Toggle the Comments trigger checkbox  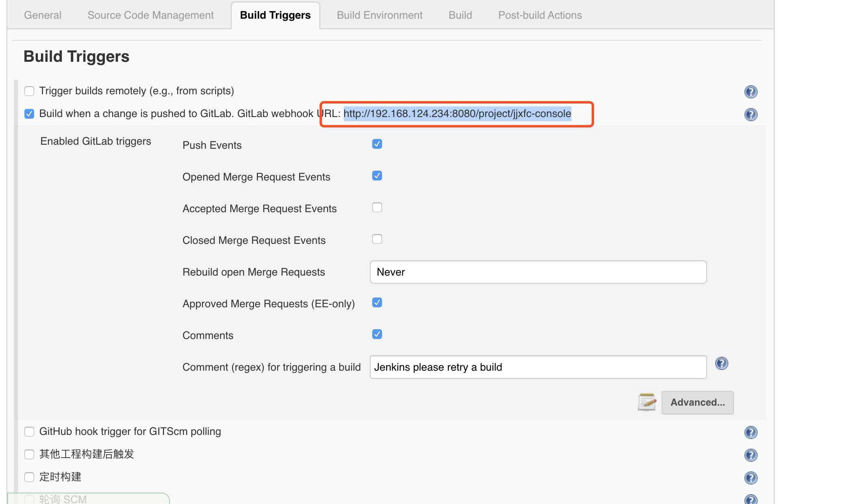click(377, 334)
